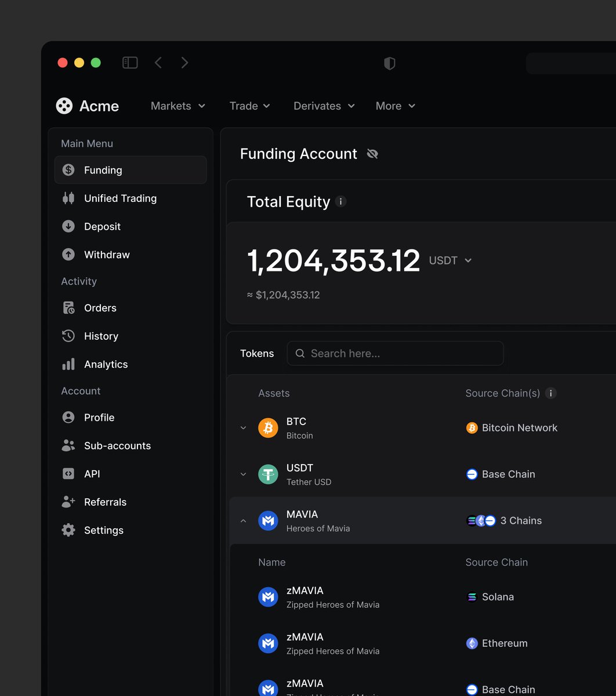616x696 pixels.
Task: Open Analytics bar chart icon
Action: pyautogui.click(x=68, y=364)
